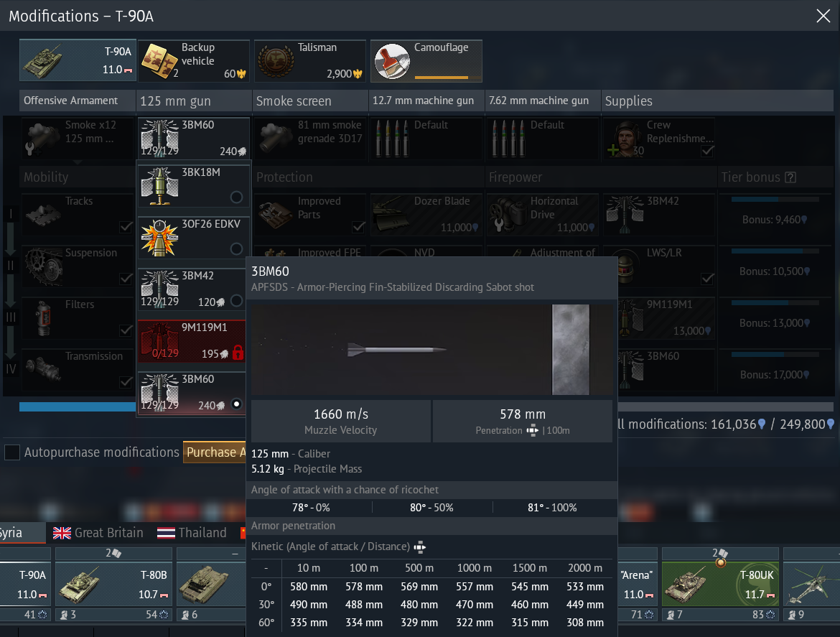Select the 3BK18M HEAT shell icon

[159, 186]
